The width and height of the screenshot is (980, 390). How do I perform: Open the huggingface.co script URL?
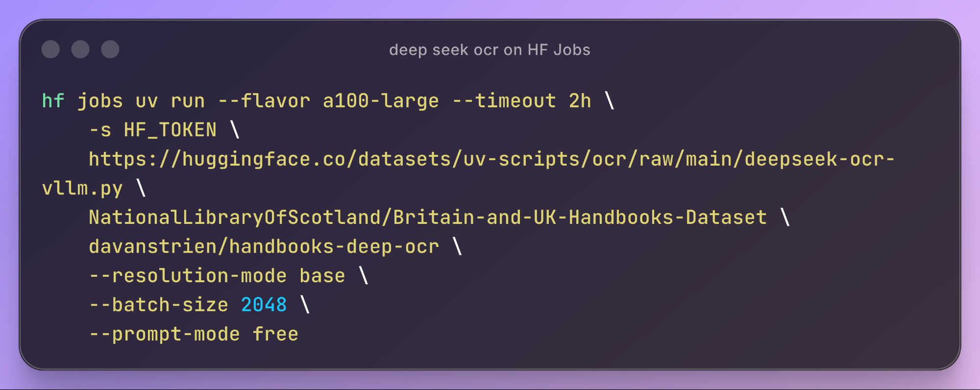pyautogui.click(x=491, y=159)
